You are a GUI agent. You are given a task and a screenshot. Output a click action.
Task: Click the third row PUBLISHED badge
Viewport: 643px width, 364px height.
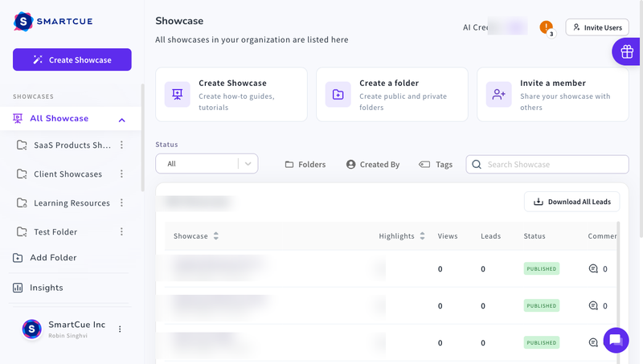(541, 342)
